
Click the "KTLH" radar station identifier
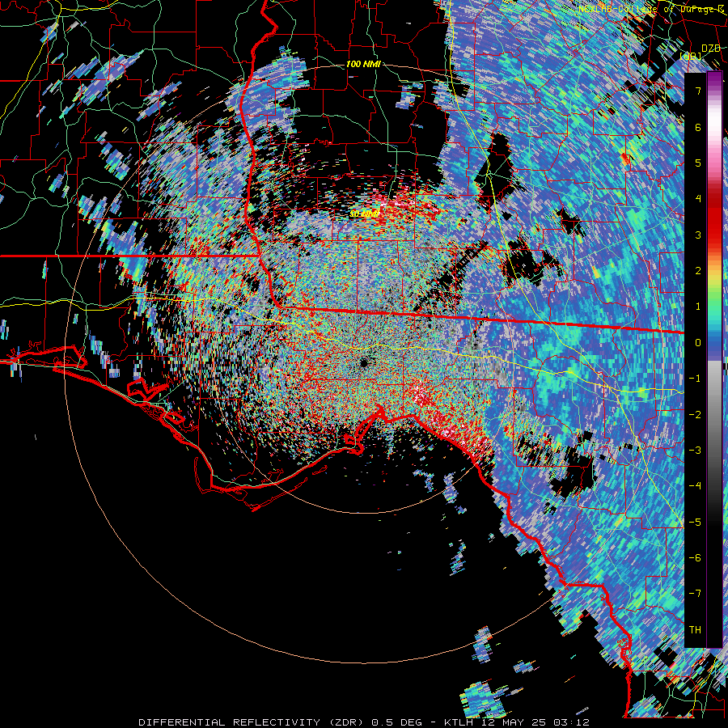click(x=458, y=722)
